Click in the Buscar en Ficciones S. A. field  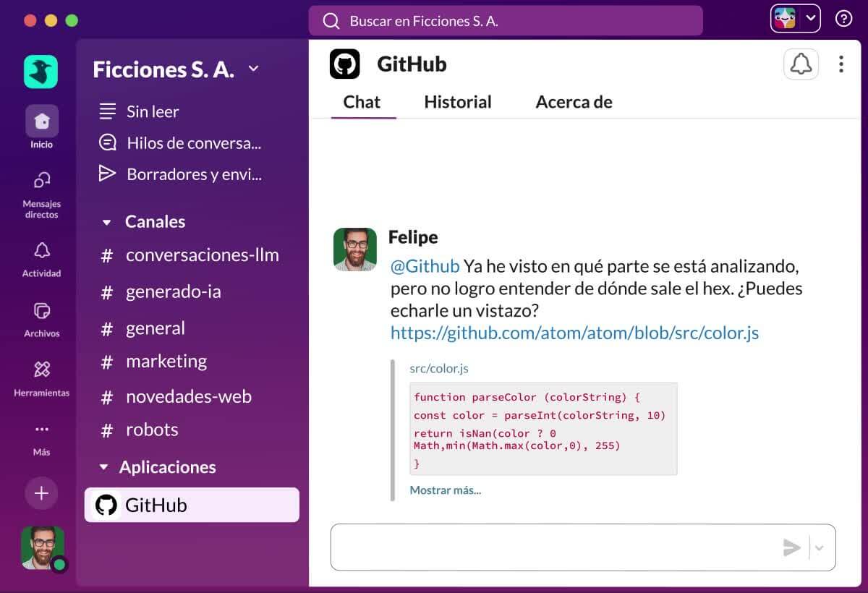tap(506, 21)
